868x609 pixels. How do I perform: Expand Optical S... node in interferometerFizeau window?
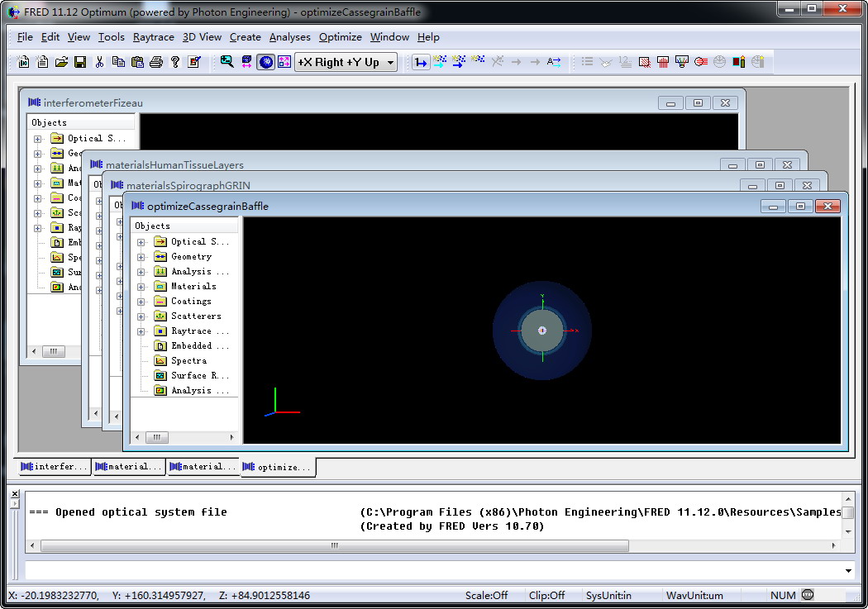(38, 139)
